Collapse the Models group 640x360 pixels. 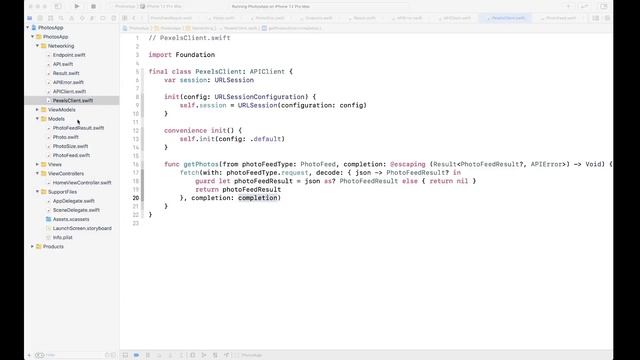(37, 119)
